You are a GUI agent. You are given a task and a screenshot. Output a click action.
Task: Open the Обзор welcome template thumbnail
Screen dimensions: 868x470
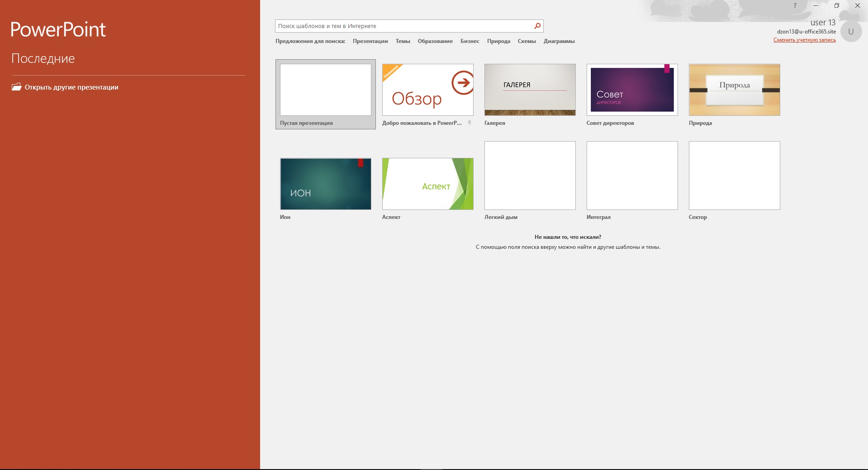coord(428,90)
